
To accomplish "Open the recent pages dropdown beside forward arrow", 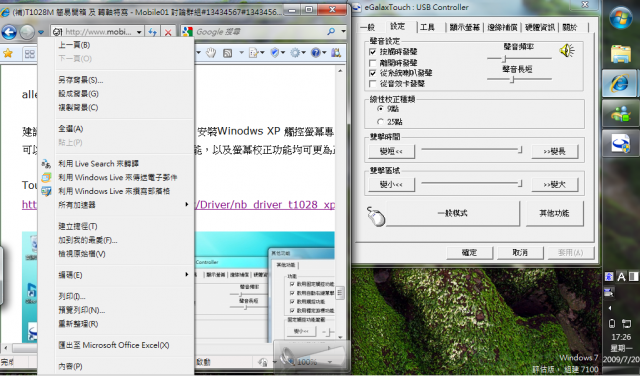I will (41, 32).
